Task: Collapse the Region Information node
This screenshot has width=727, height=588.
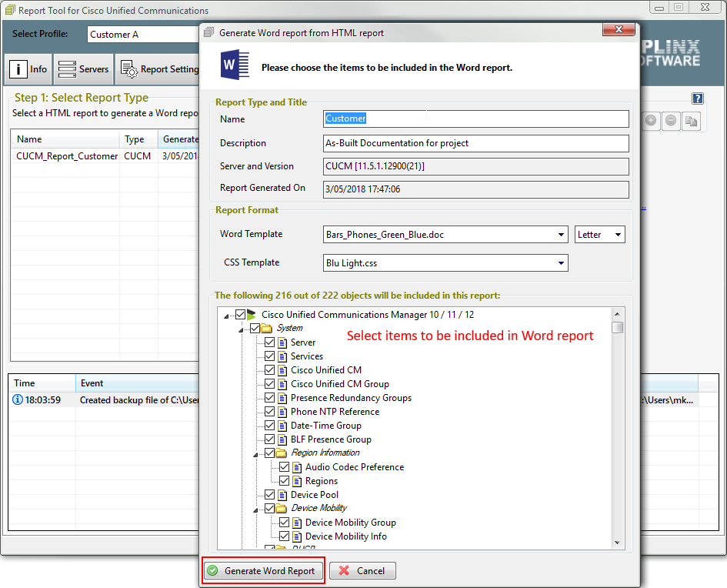Action: 256,454
